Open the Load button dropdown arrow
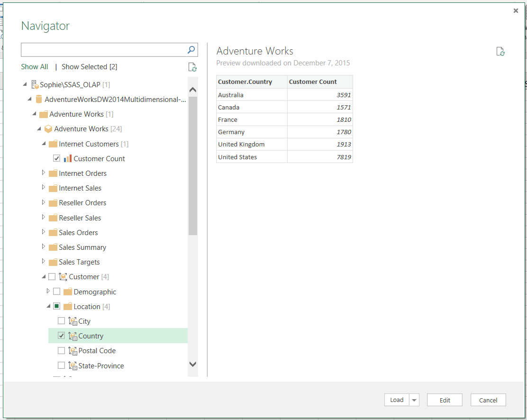527x420 pixels. point(415,400)
